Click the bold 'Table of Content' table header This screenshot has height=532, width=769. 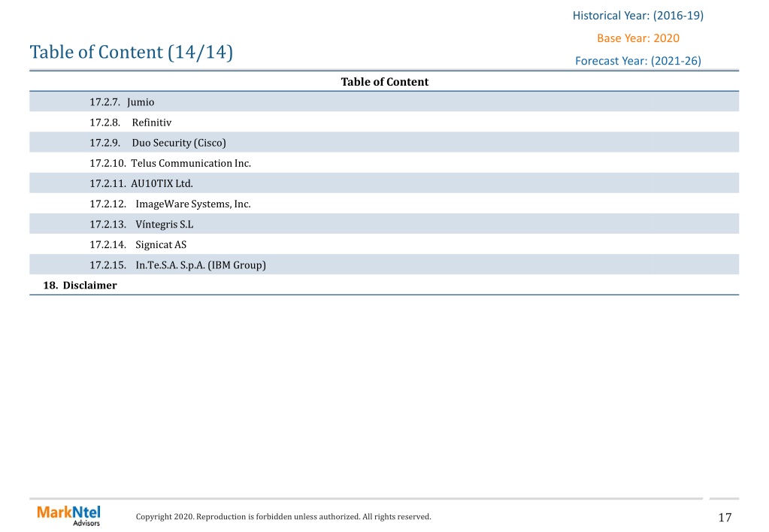(x=385, y=82)
